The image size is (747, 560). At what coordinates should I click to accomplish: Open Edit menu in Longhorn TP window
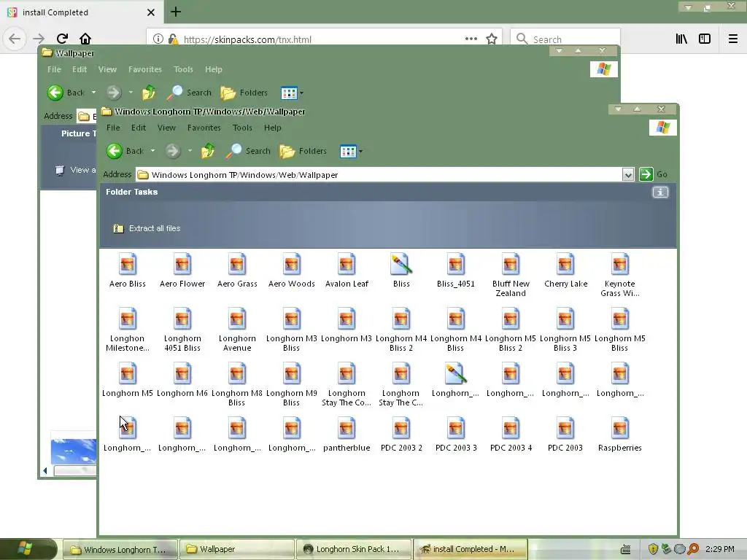click(x=139, y=128)
